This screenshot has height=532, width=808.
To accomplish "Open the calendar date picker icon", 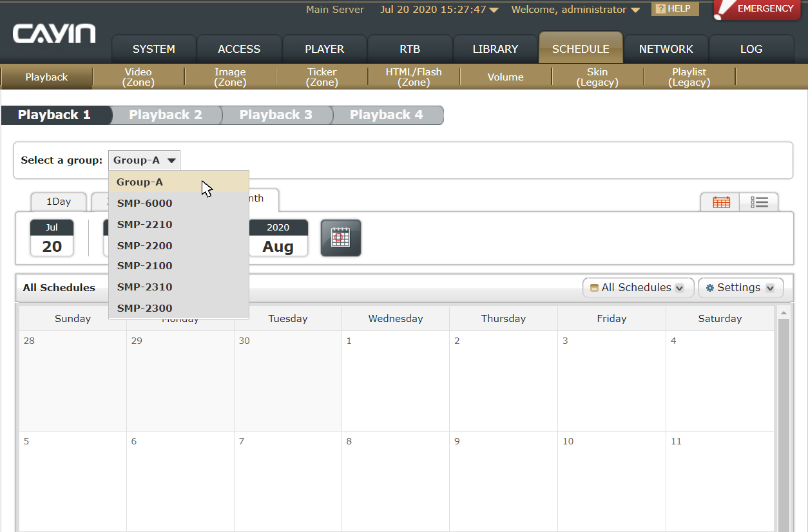I will point(341,238).
